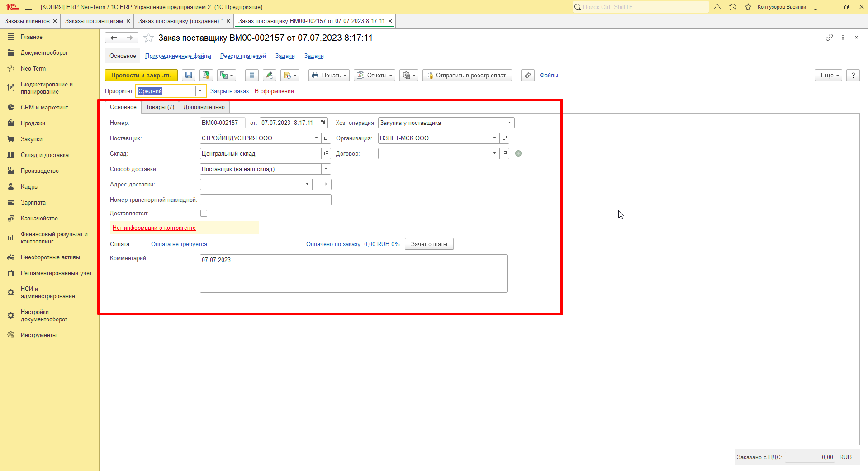Click the paperclip attach file icon

tap(528, 76)
